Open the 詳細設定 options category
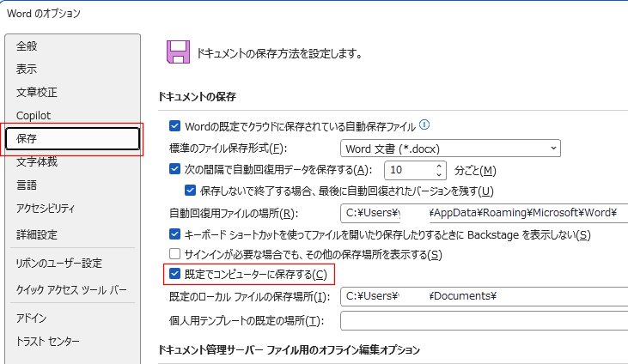The width and height of the screenshot is (628, 364). pos(37,234)
